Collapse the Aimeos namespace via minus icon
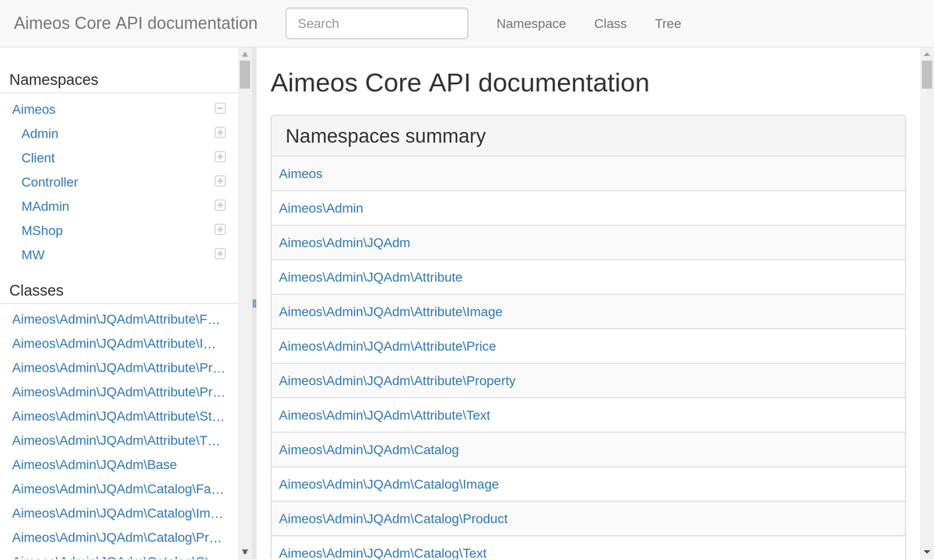Image resolution: width=934 pixels, height=560 pixels. coord(219,108)
